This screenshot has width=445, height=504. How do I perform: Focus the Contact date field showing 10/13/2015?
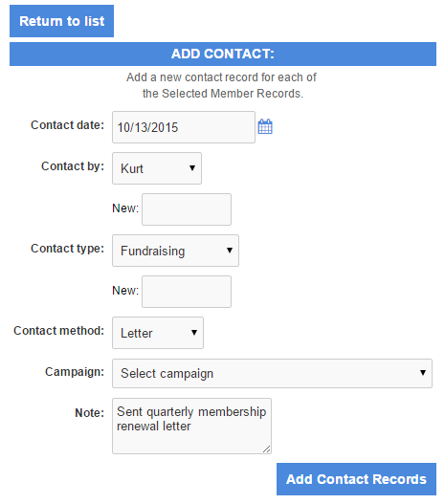tap(184, 127)
